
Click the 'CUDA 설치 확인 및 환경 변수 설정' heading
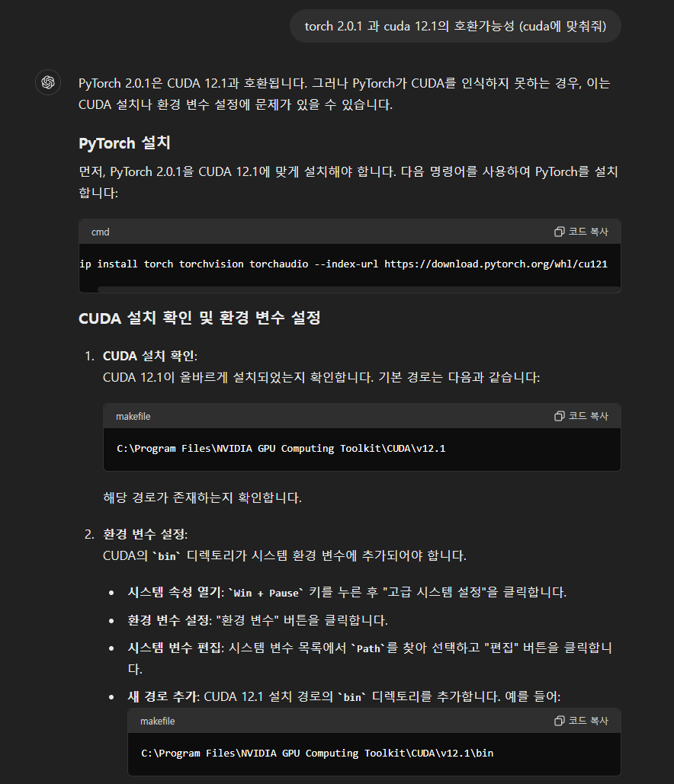(x=200, y=318)
